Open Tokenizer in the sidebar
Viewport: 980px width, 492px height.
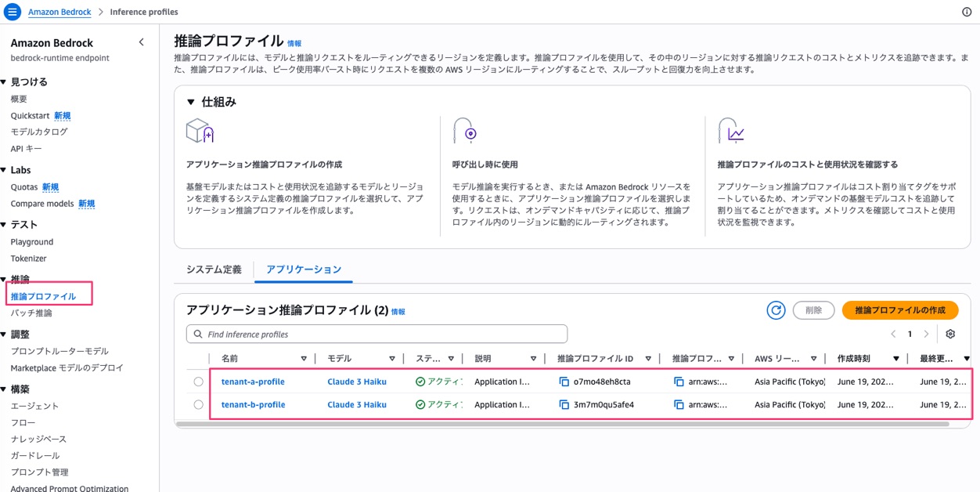(x=28, y=259)
